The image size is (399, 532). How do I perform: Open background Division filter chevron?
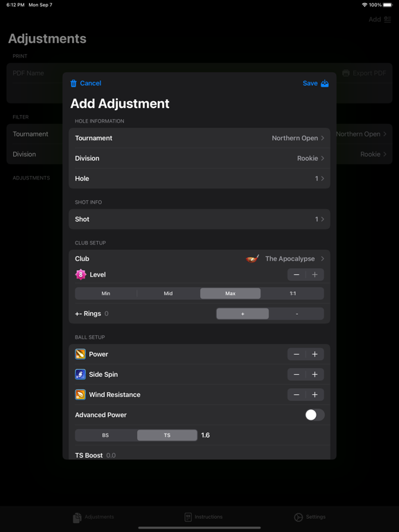[384, 154]
